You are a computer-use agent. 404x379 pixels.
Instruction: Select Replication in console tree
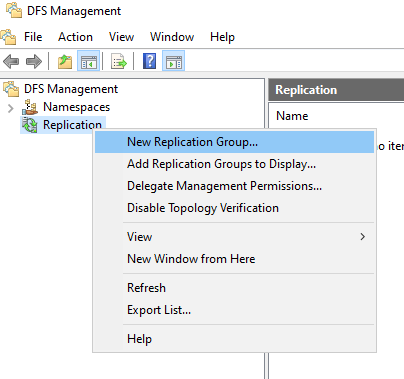point(72,125)
